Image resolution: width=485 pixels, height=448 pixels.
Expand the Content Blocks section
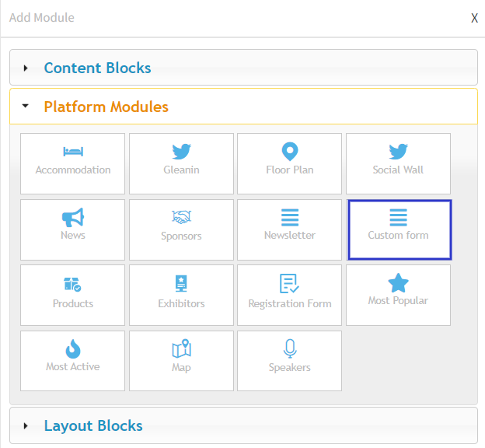pyautogui.click(x=243, y=67)
